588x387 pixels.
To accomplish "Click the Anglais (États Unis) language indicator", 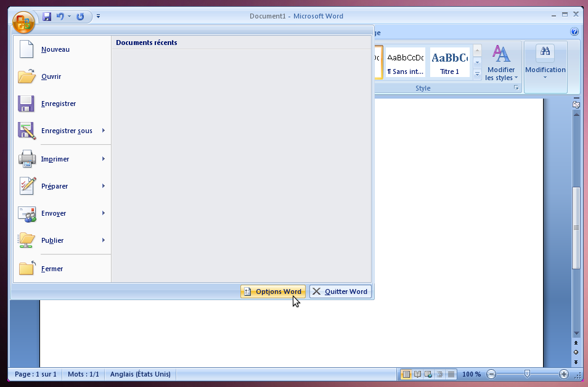I will (141, 374).
